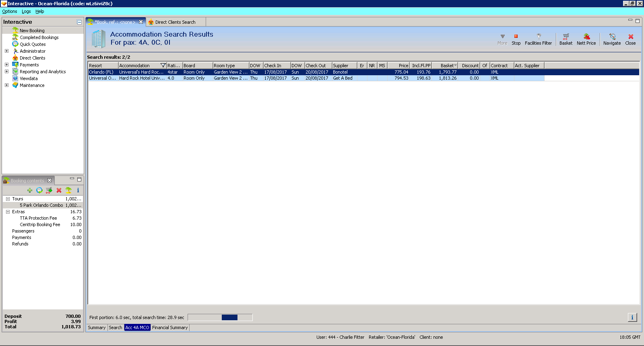Sort by the Price column header
Viewport: 644px width, 346px height.
pos(398,66)
